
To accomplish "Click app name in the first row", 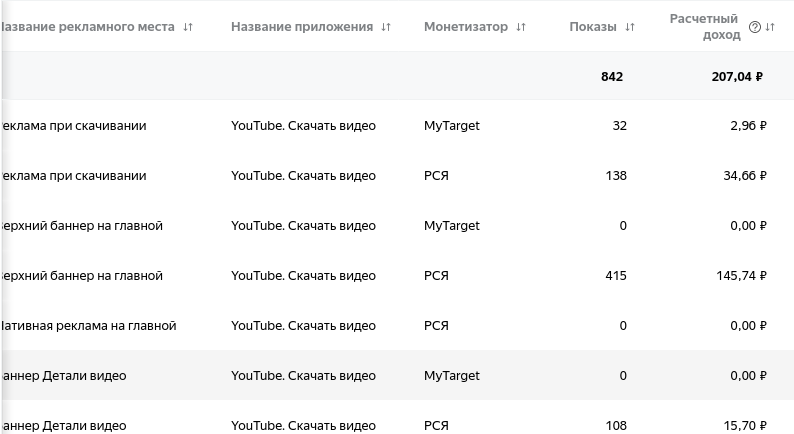I will pyautogui.click(x=303, y=126).
